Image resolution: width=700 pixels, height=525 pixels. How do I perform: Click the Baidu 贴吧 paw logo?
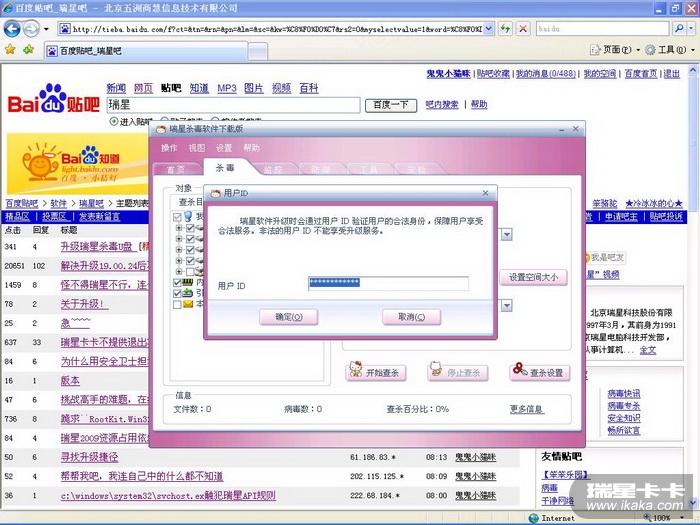(53, 98)
